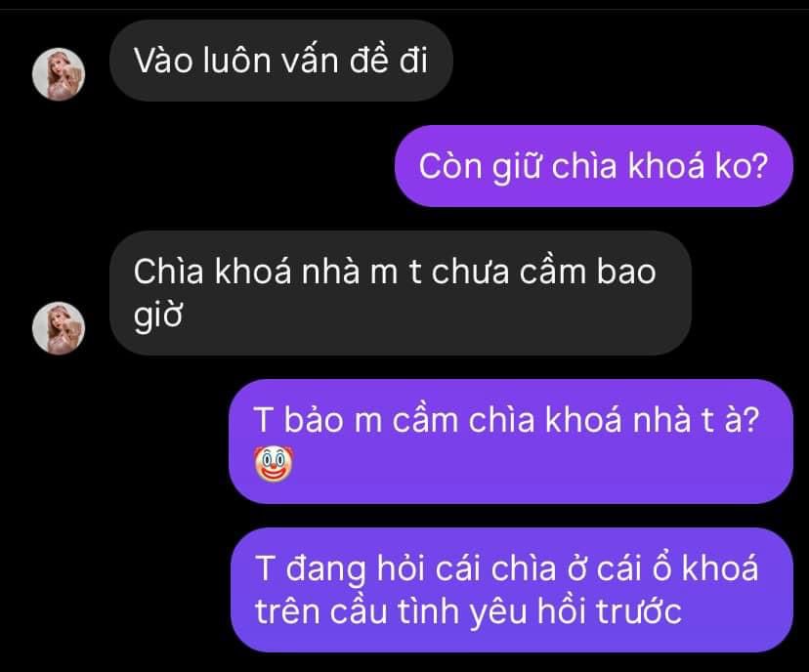Click the word "Vào" in the first message
The height and width of the screenshot is (672, 809).
point(163,61)
